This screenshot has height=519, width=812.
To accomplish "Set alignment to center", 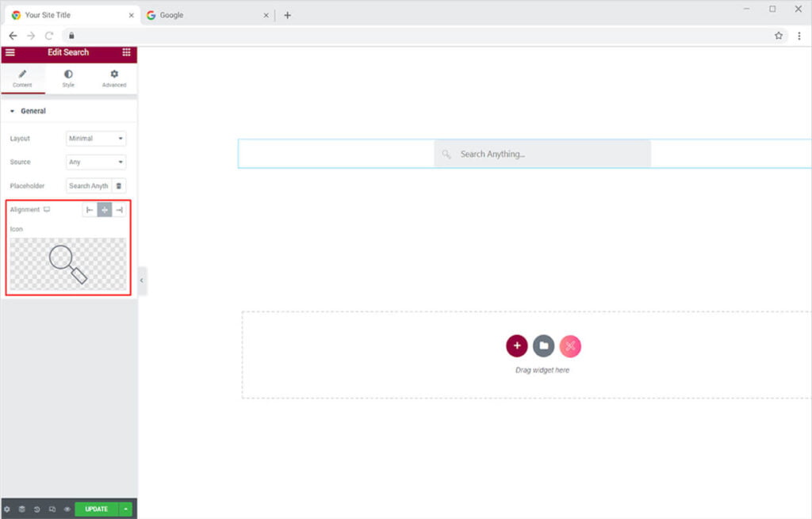I will [105, 210].
